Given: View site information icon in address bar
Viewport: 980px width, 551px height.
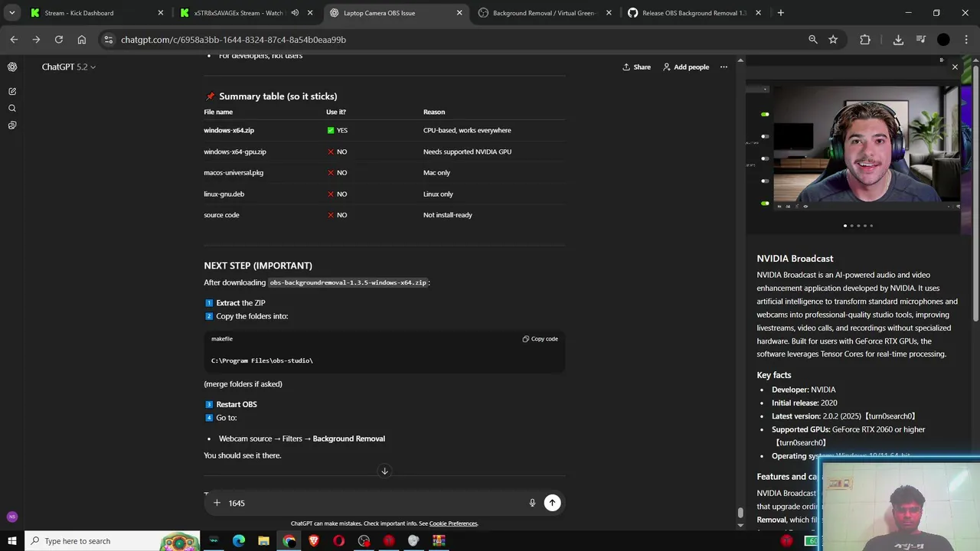Looking at the screenshot, I should tap(108, 39).
